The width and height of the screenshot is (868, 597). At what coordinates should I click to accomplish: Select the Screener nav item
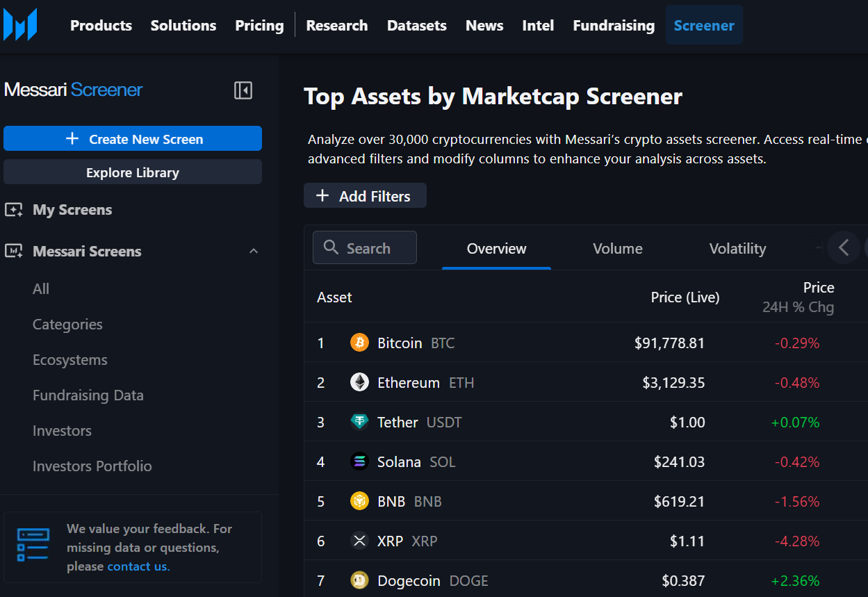click(704, 26)
